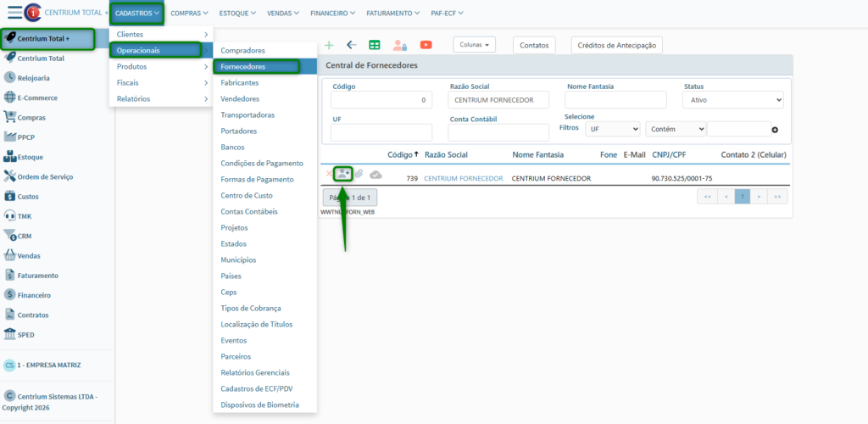Click the red YouTube video icon
Screen dimensions: 868x424
click(426, 45)
